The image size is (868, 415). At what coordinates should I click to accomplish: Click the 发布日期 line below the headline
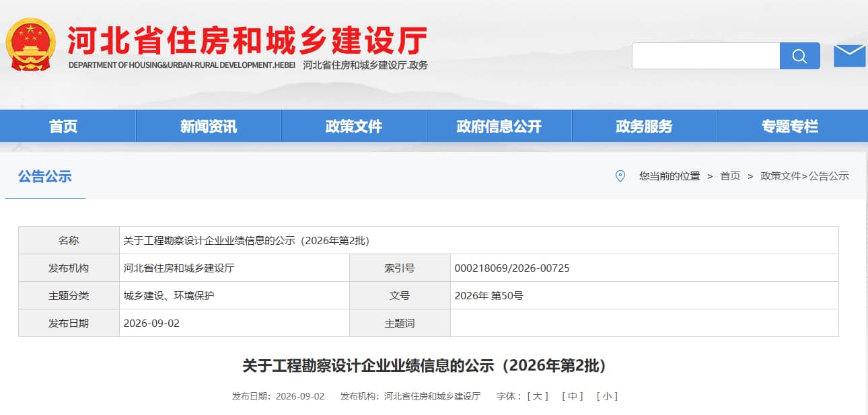(278, 396)
